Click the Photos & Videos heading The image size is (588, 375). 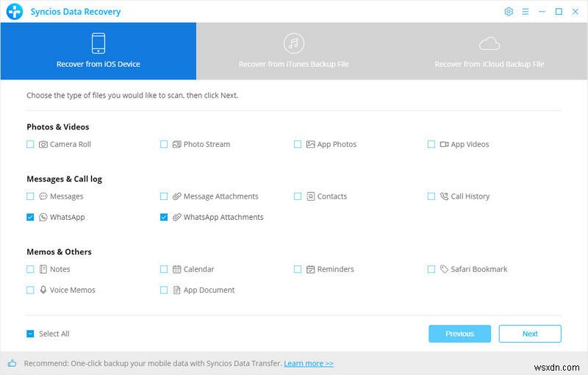[x=58, y=126]
